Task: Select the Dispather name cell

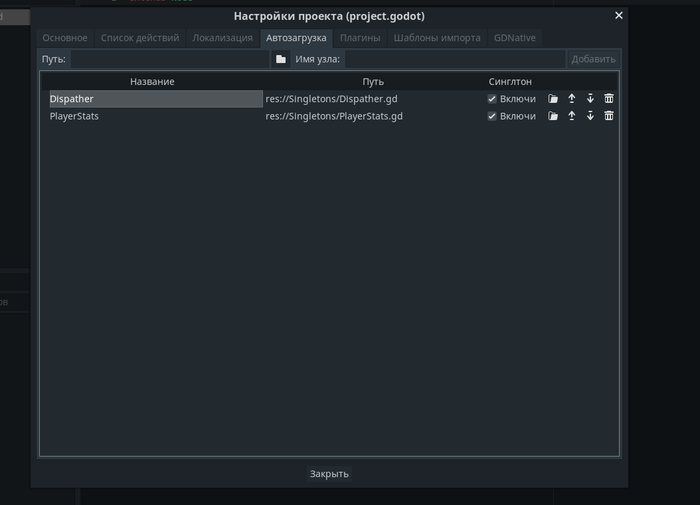Action: (x=156, y=99)
